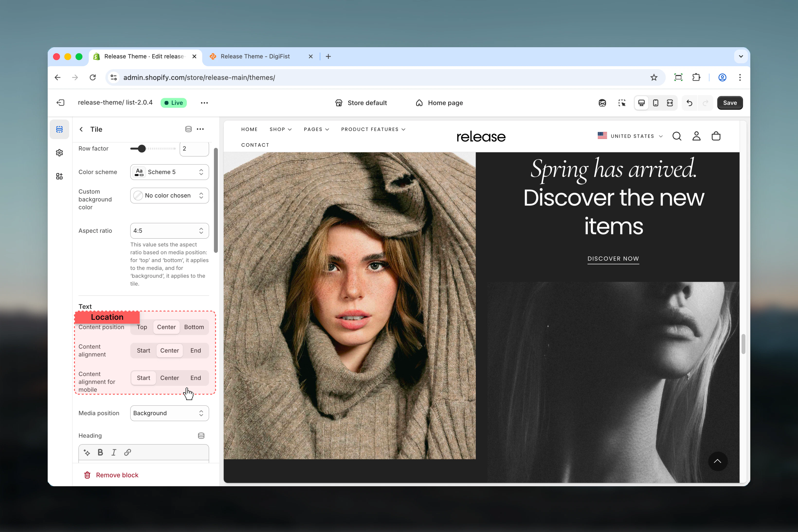Activate the inspector selection icon
The width and height of the screenshot is (798, 532).
(x=622, y=103)
